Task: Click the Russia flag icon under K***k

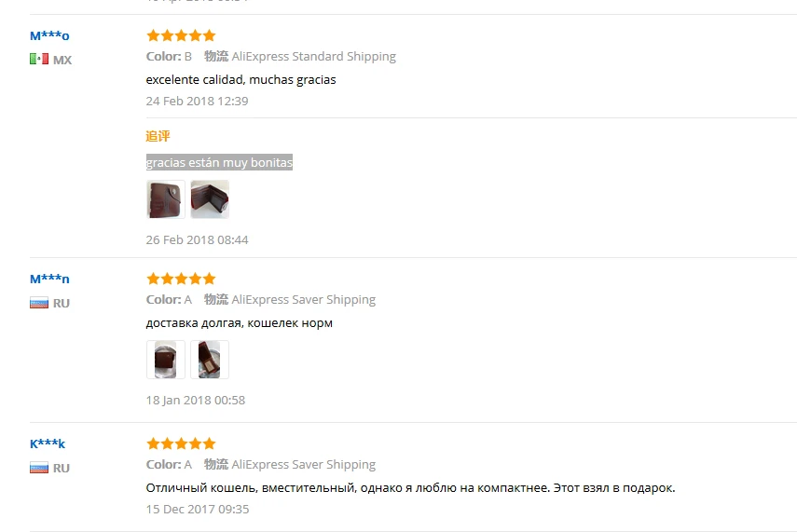Action: [39, 468]
